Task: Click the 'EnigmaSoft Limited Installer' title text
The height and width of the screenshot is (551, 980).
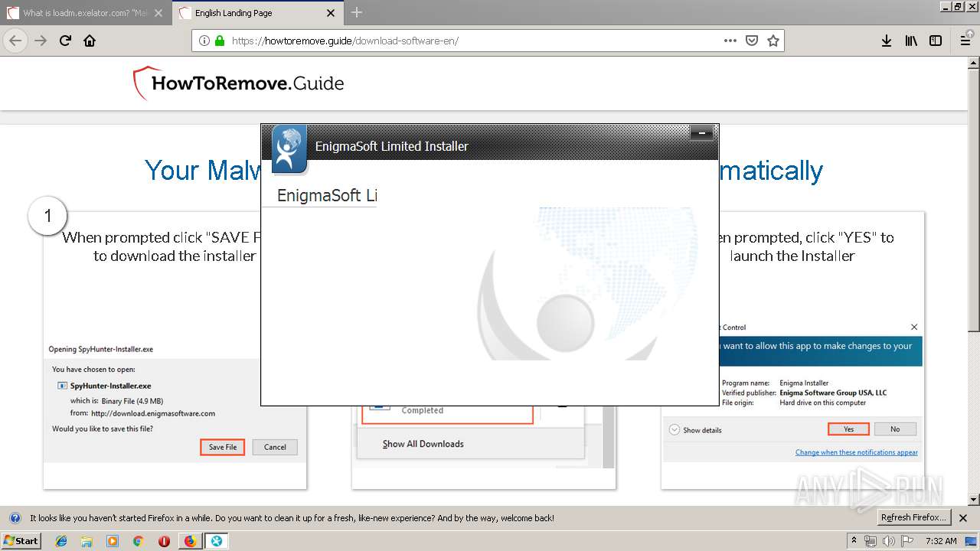Action: (x=391, y=146)
